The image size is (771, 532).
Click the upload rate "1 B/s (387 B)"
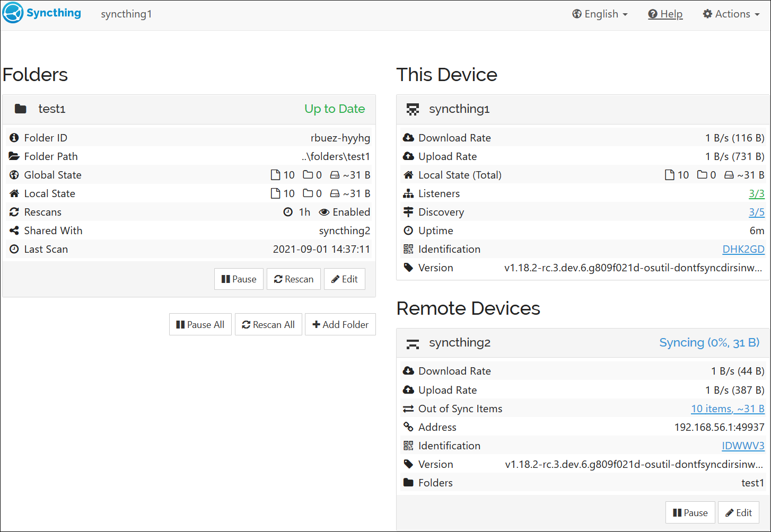pos(735,390)
